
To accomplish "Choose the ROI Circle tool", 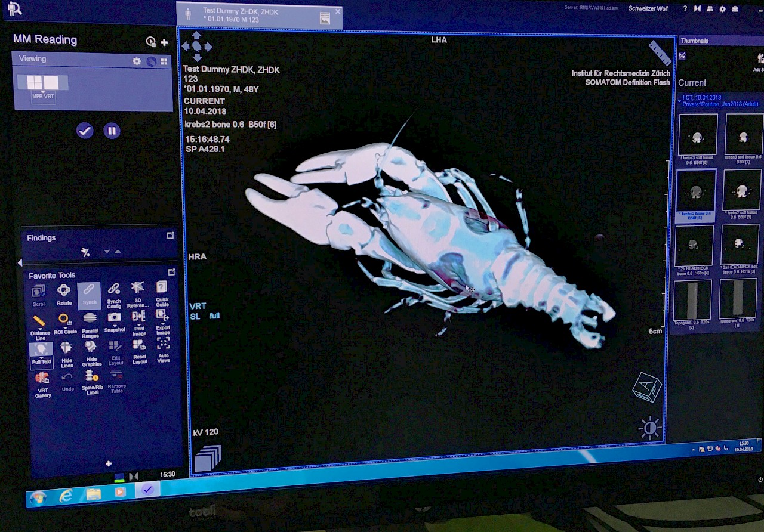I will (65, 321).
